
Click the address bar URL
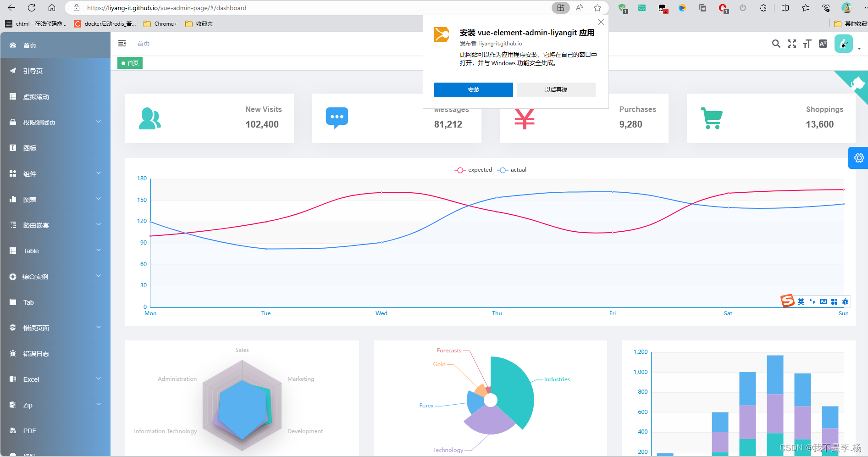click(167, 8)
